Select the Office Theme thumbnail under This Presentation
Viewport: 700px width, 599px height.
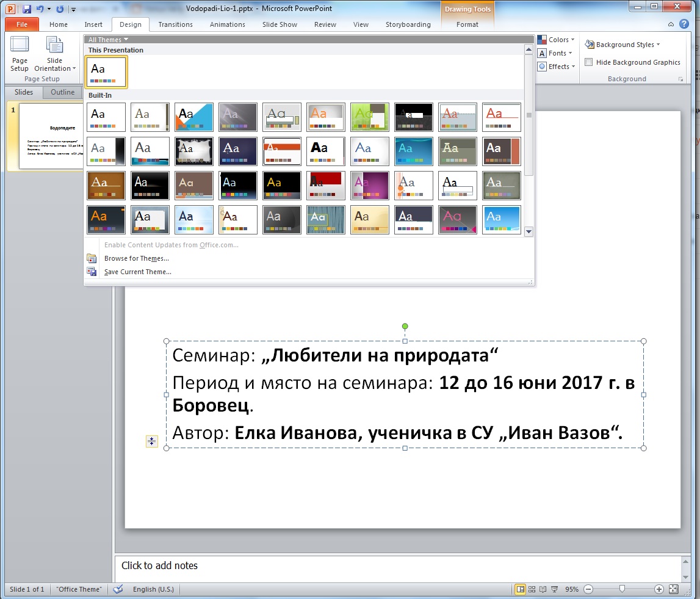coord(106,71)
